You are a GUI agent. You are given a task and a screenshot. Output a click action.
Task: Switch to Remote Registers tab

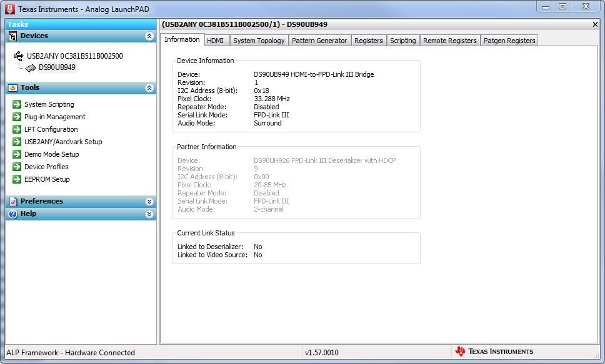click(450, 41)
